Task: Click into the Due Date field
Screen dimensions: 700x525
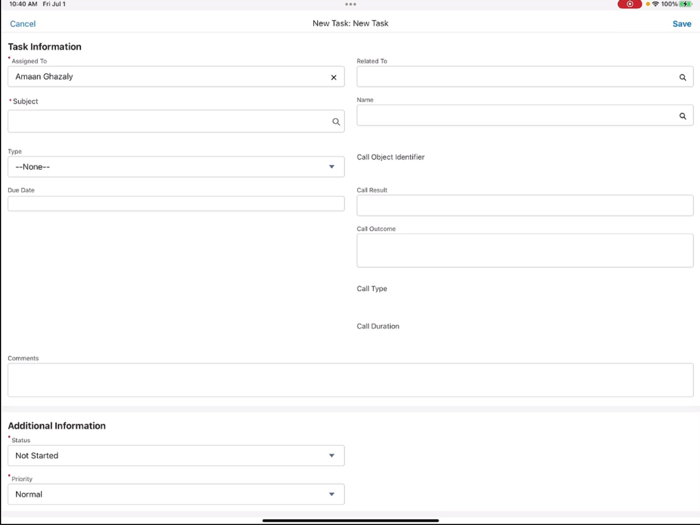Action: click(176, 204)
